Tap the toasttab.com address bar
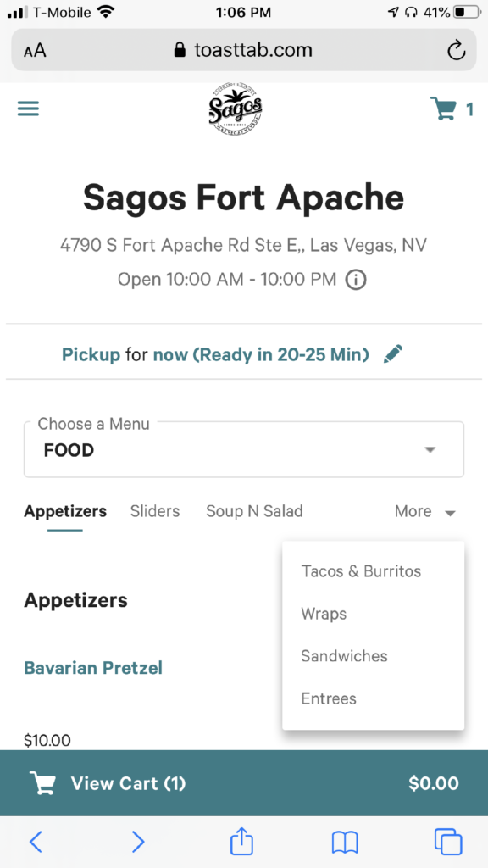Viewport: 488px width, 868px height. (243, 50)
